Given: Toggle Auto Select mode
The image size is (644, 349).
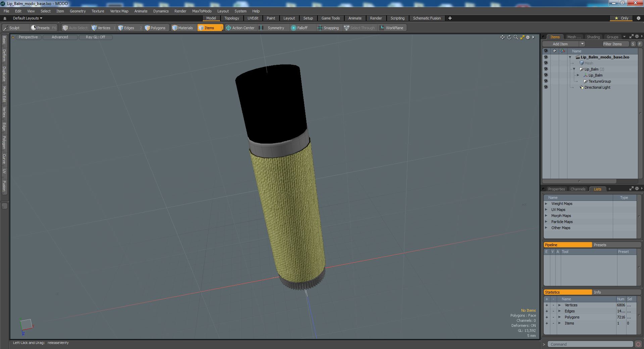Looking at the screenshot, I should (75, 28).
